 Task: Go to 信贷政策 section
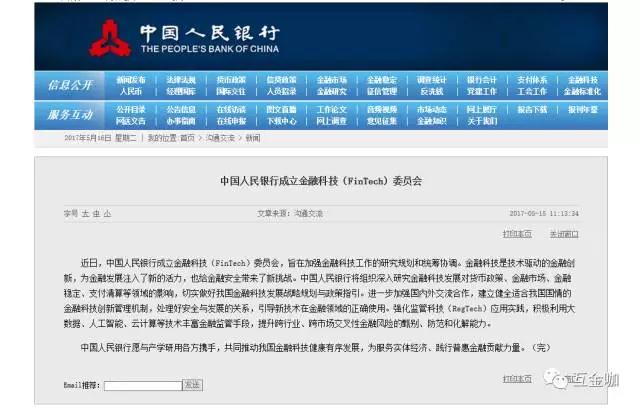[x=281, y=80]
